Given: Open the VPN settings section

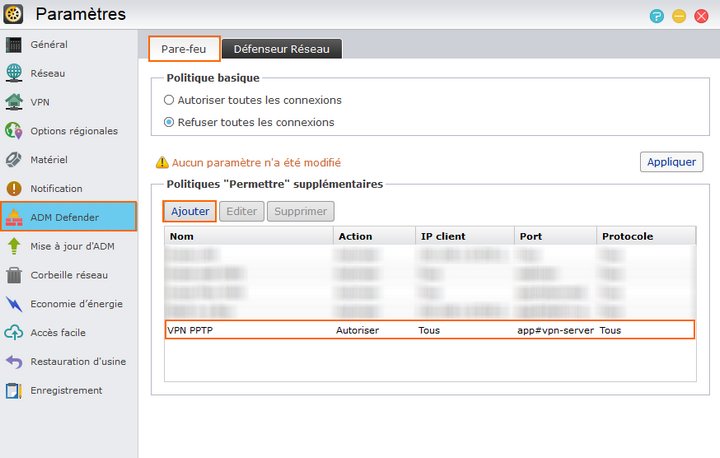Looking at the screenshot, I should tap(40, 102).
